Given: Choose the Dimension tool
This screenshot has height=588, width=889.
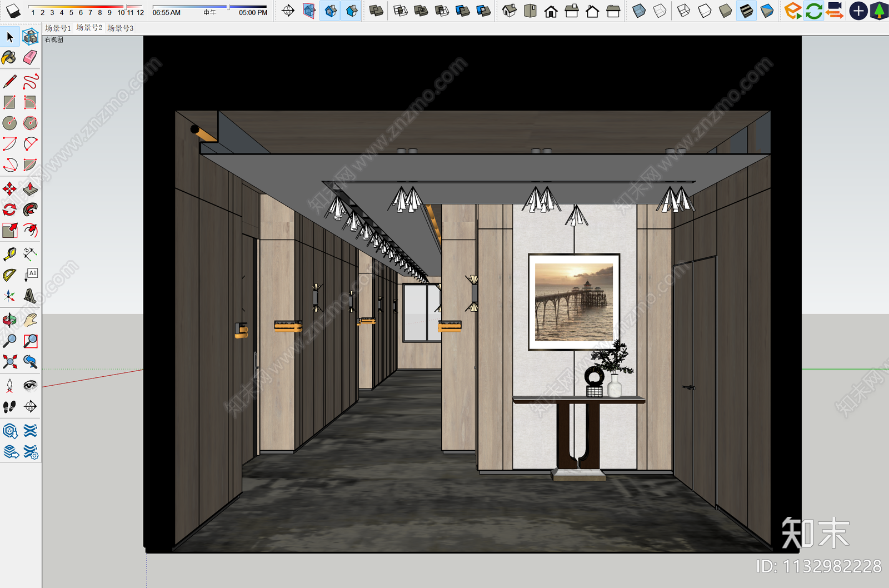Looking at the screenshot, I should click(x=30, y=254).
